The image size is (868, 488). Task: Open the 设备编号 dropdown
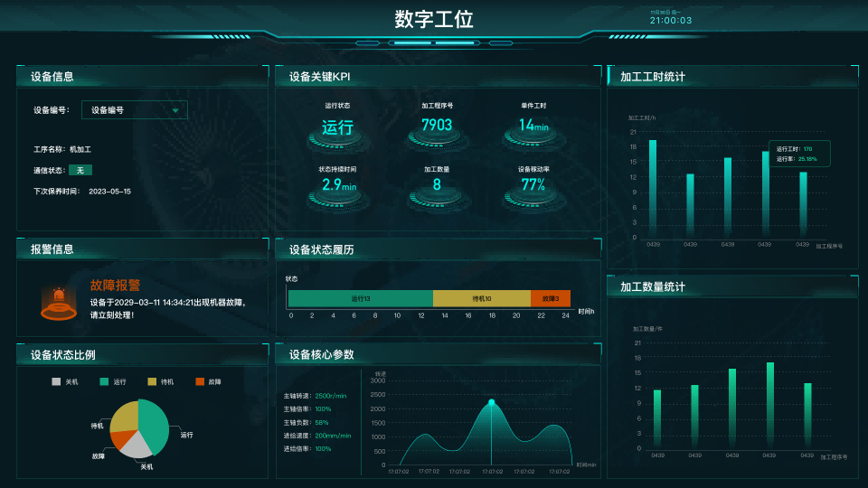point(135,110)
